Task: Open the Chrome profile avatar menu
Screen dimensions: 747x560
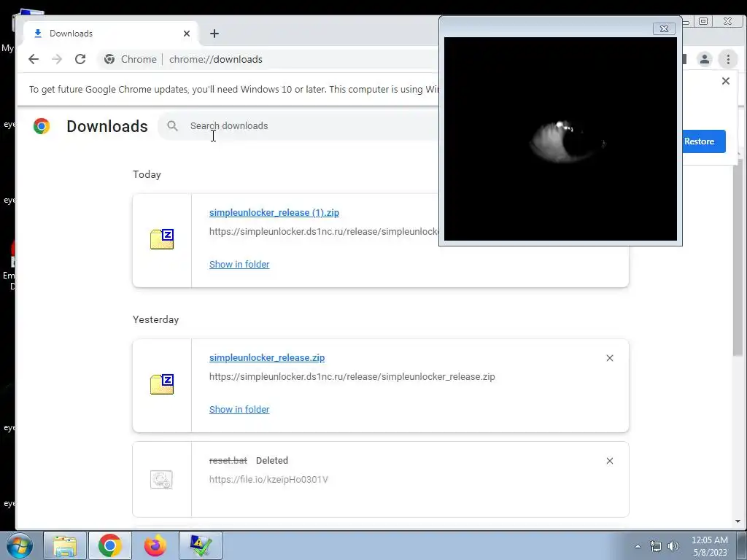Action: [704, 59]
